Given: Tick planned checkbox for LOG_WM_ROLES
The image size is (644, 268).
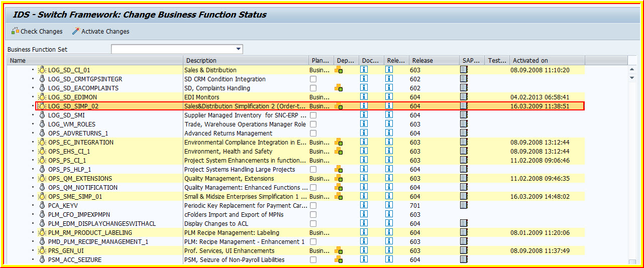Looking at the screenshot, I should (x=313, y=124).
